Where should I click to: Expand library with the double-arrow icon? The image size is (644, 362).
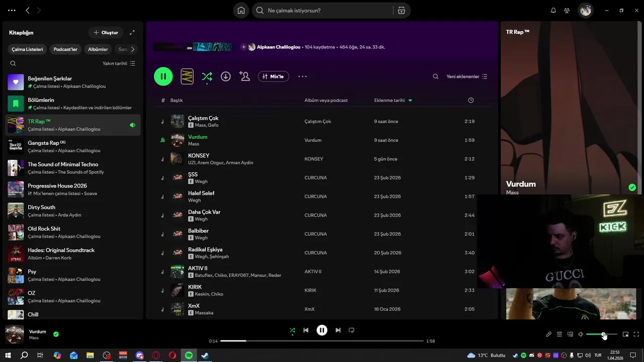(132, 33)
